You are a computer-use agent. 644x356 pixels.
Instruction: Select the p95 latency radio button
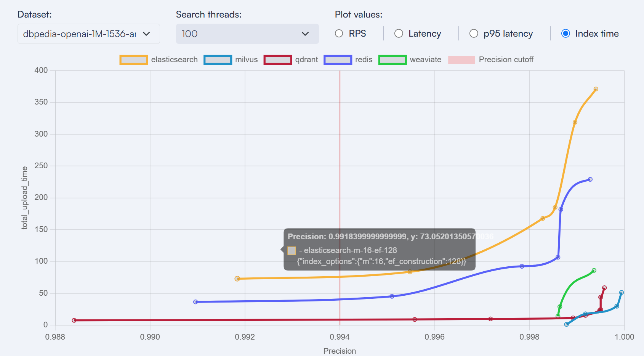point(474,34)
